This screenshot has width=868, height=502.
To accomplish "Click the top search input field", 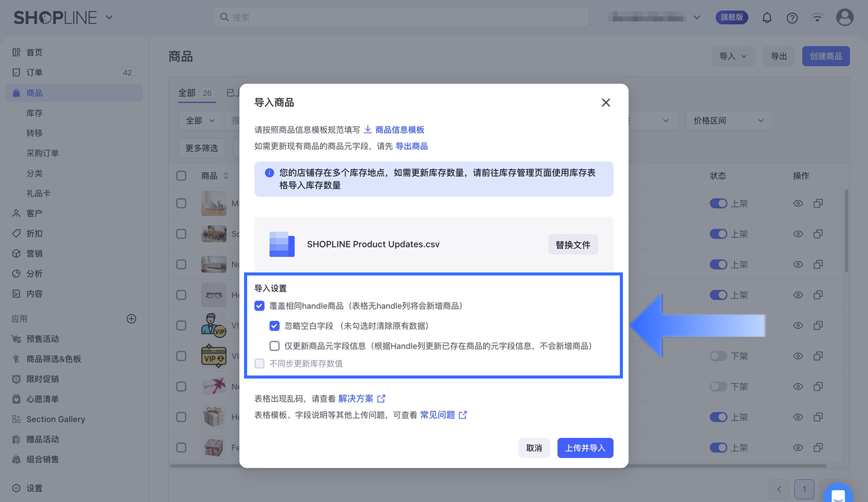I will point(400,17).
